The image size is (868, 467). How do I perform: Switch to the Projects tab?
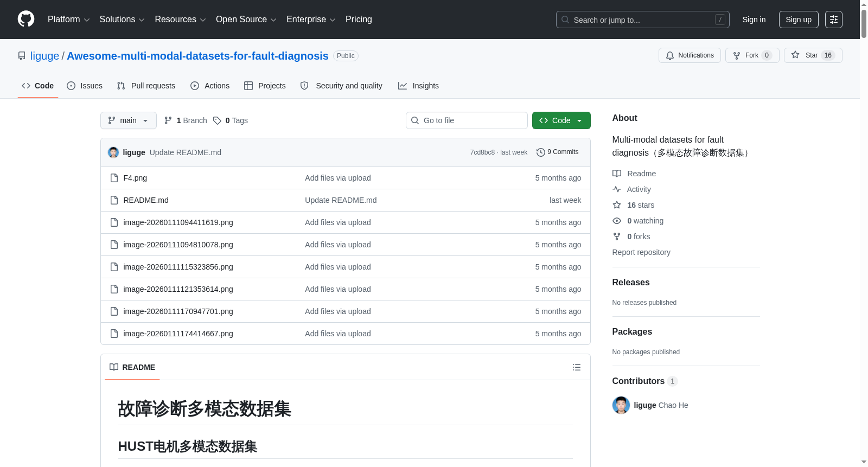265,86
